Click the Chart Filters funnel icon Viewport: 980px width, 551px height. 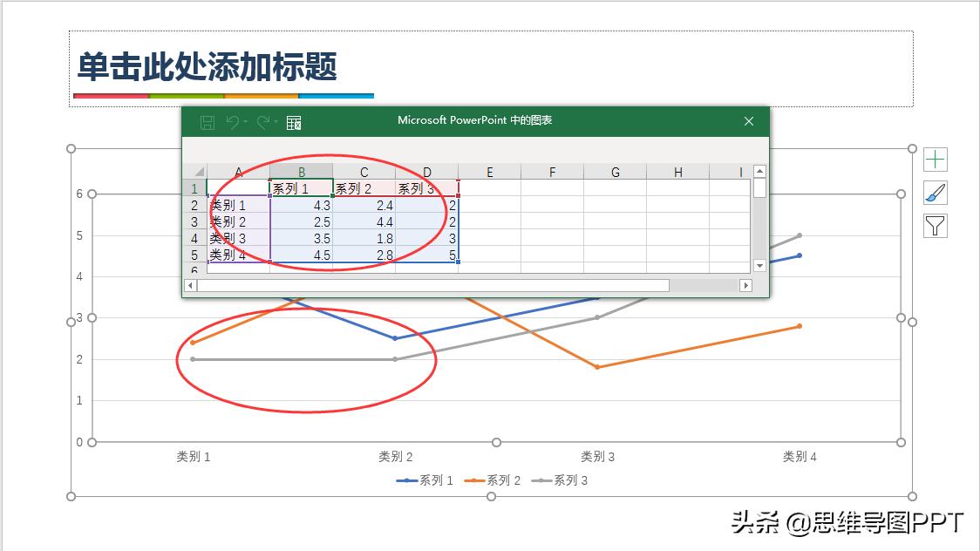[x=936, y=228]
